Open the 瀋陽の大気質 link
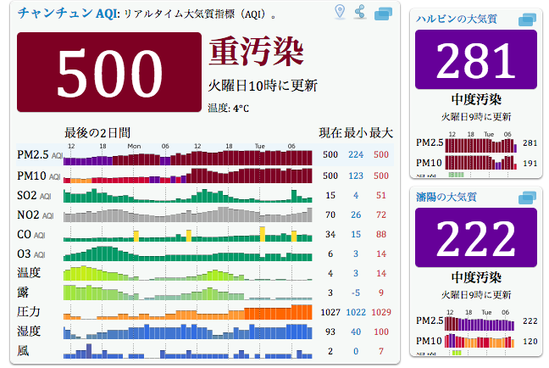The width and height of the screenshot is (549, 368). point(446,197)
